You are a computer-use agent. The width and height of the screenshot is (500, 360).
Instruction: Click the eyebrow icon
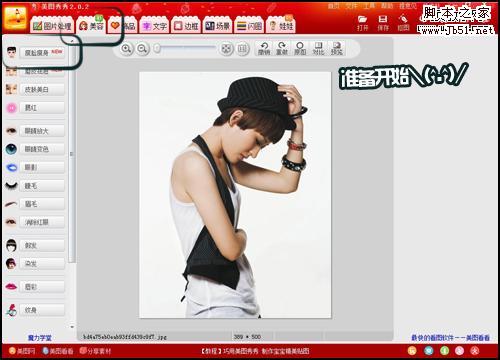pos(11,203)
